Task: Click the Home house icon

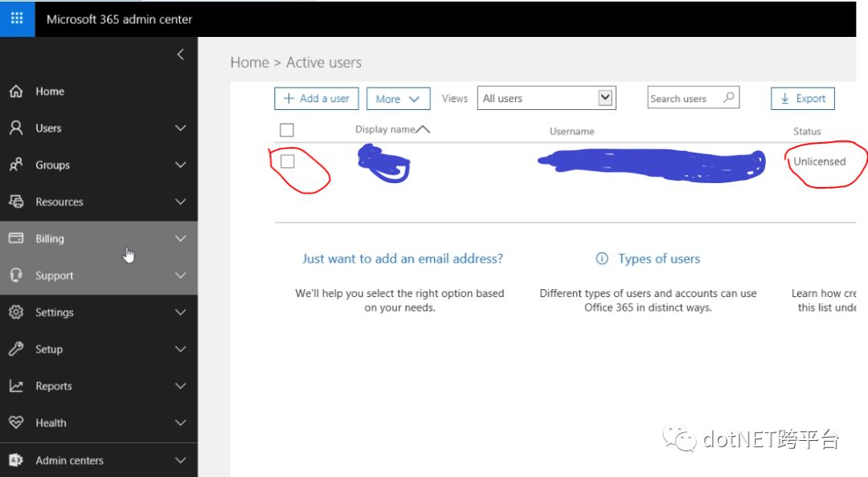Action: [16, 92]
